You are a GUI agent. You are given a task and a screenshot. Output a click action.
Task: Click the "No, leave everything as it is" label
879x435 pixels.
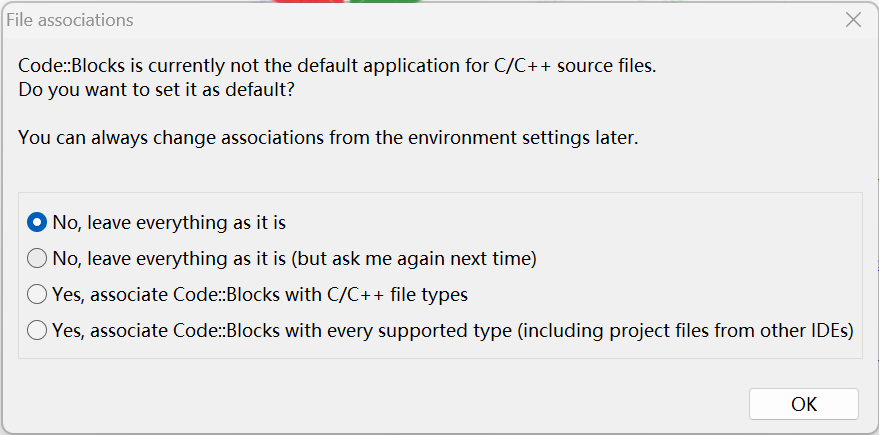coord(176,222)
